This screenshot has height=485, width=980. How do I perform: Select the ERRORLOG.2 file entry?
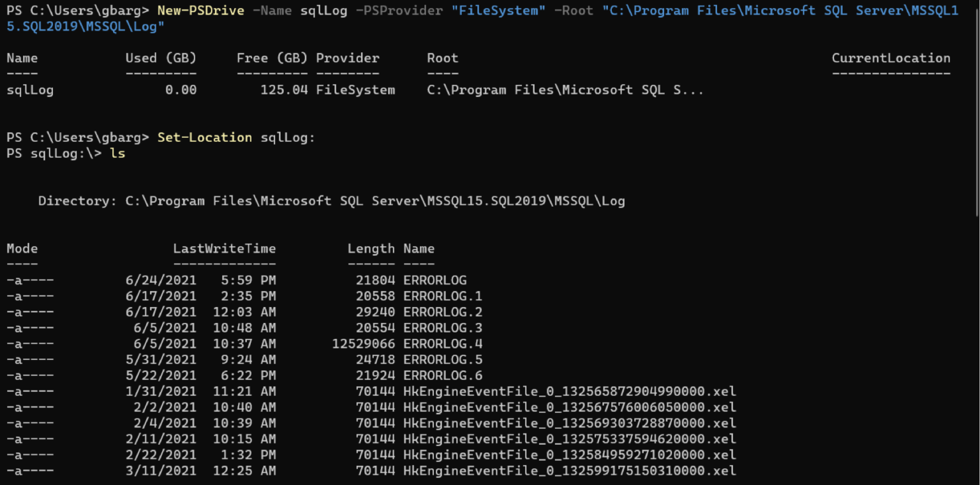[442, 311]
